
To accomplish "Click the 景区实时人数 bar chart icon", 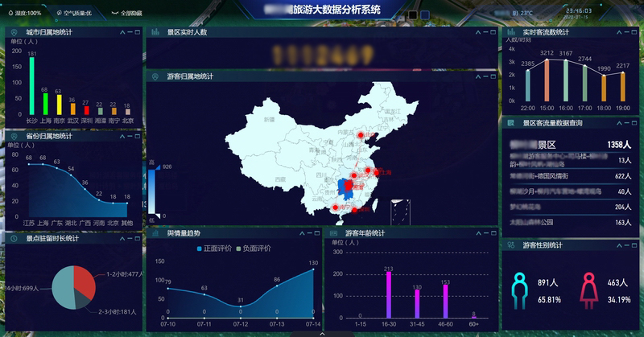I will (x=155, y=32).
